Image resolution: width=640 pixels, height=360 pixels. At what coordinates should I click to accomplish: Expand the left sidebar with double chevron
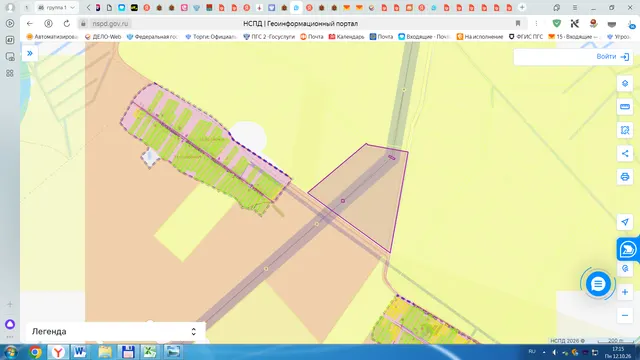(x=30, y=53)
